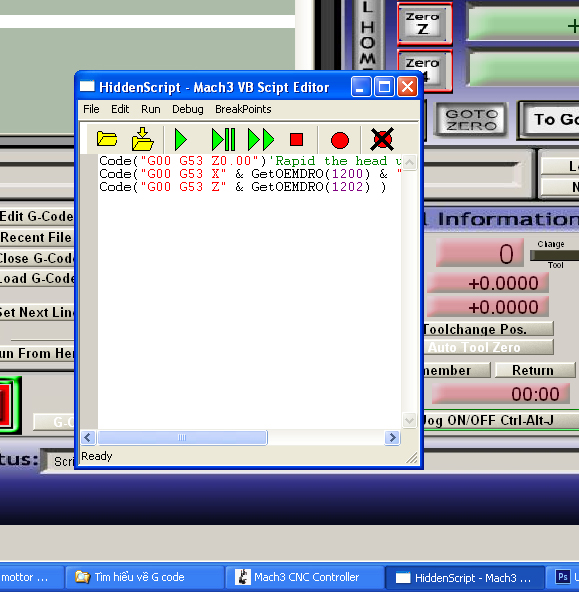The image size is (579, 592).
Task: Clear breakpoints with the crossed red circle
Action: pyautogui.click(x=382, y=139)
